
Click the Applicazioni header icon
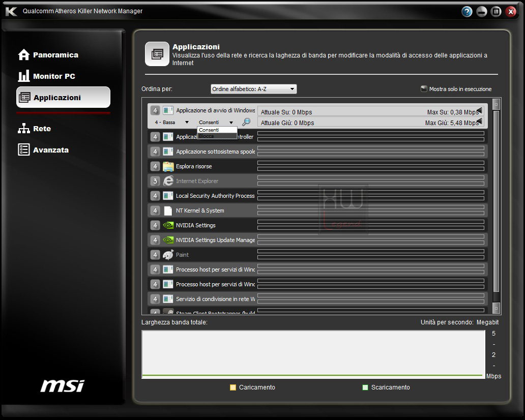[157, 54]
